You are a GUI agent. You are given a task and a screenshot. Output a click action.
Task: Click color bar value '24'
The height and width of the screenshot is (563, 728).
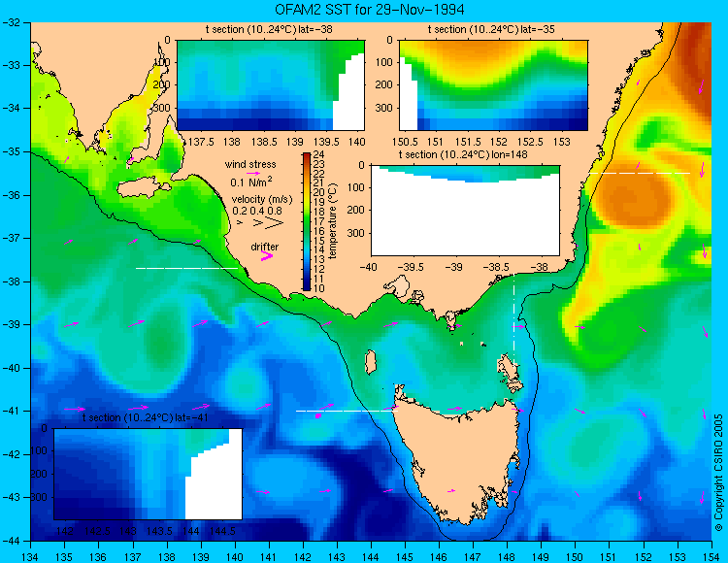click(318, 154)
